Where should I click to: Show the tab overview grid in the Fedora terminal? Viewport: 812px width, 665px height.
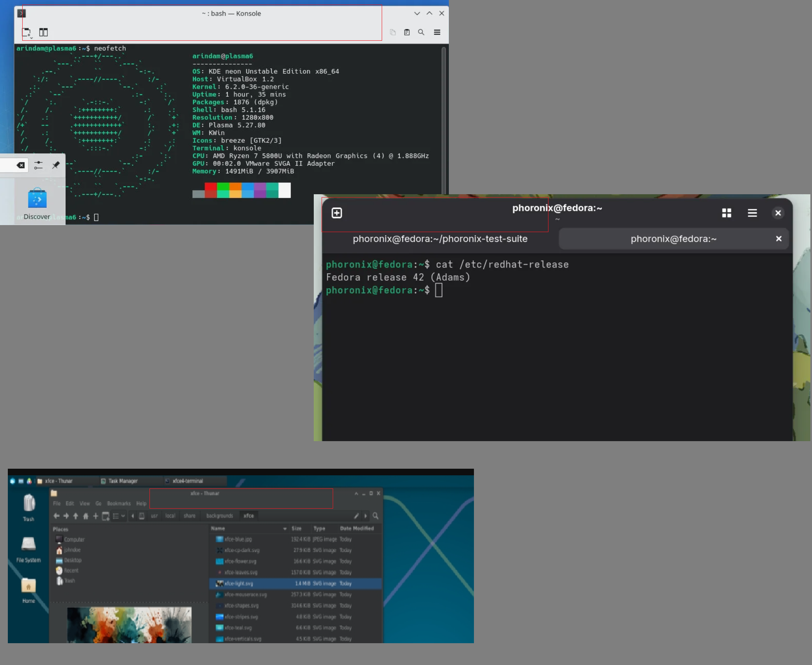pyautogui.click(x=726, y=213)
